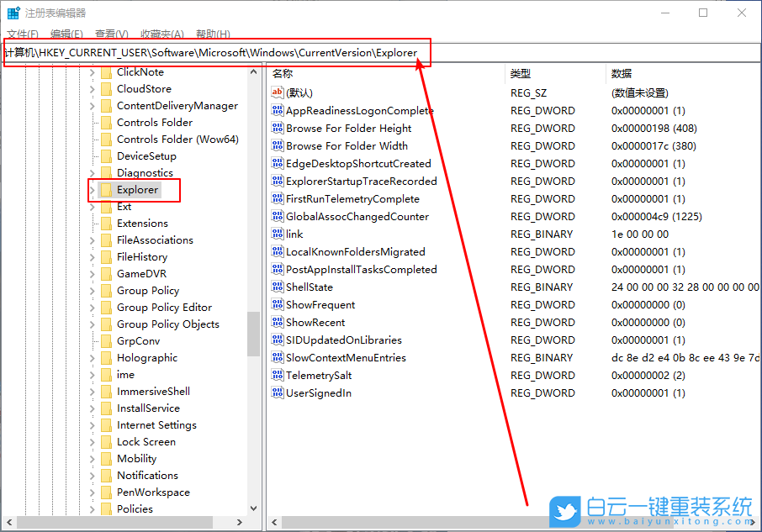Click the DWORD icon beside UserSignedIn

pyautogui.click(x=278, y=392)
